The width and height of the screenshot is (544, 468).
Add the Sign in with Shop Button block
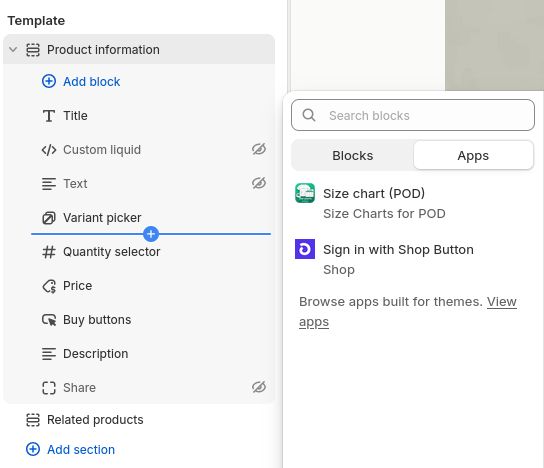[413, 259]
